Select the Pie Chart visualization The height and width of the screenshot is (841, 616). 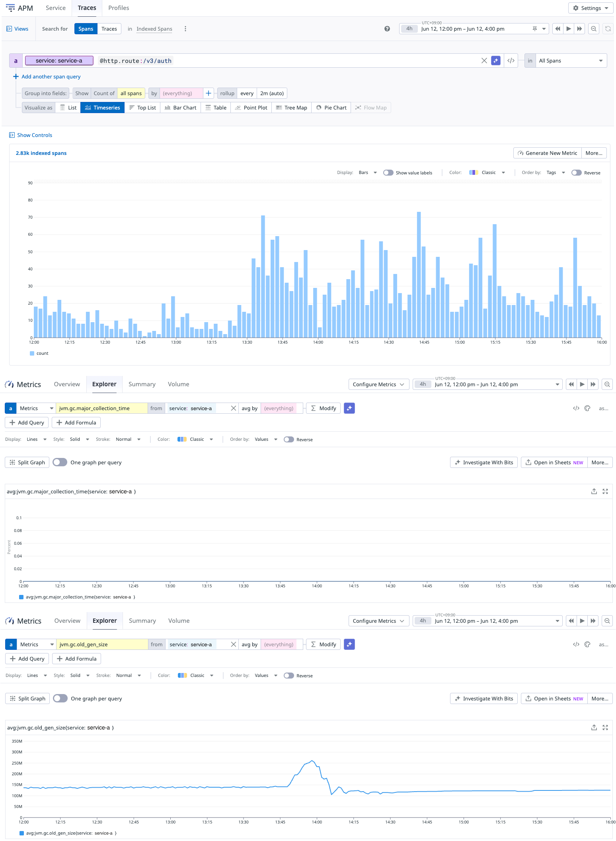(331, 108)
